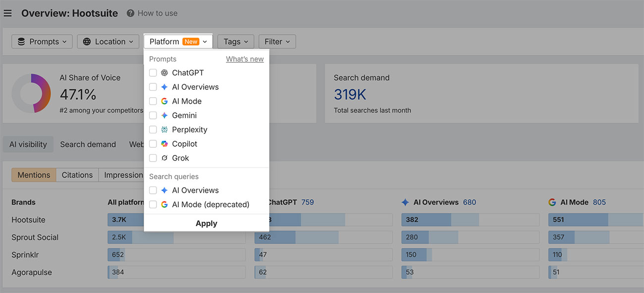Check AI Mode (deprecated) checkbox
This screenshot has height=293, width=644.
153,205
